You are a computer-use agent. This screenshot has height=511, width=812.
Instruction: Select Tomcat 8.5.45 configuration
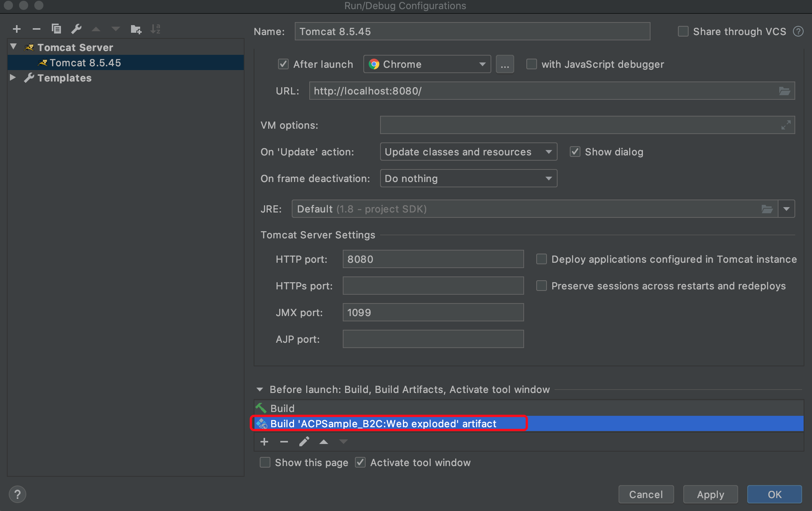point(126,62)
